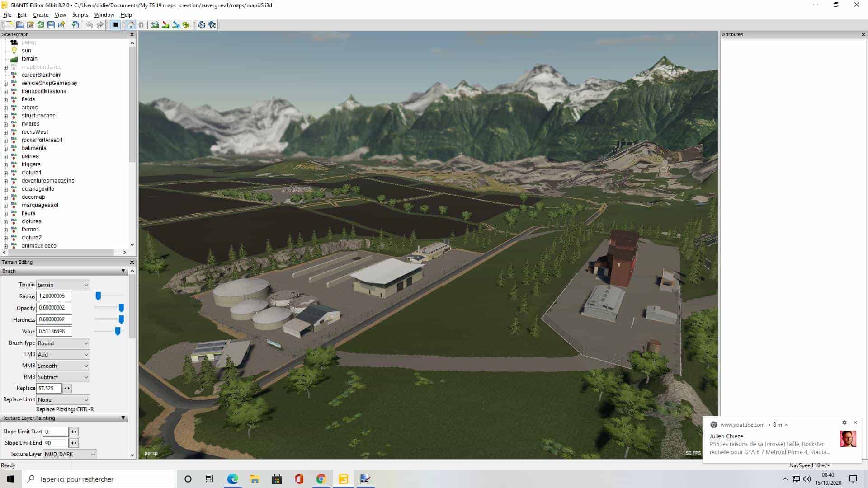This screenshot has width=868, height=488.
Task: Click the Opacity value input field
Action: pos(54,308)
